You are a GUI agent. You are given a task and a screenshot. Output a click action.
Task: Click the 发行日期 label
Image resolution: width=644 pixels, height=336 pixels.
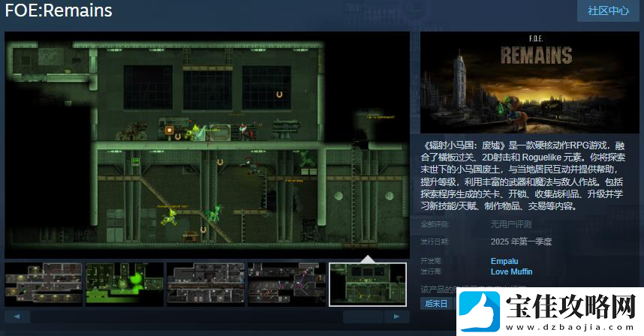(x=435, y=241)
